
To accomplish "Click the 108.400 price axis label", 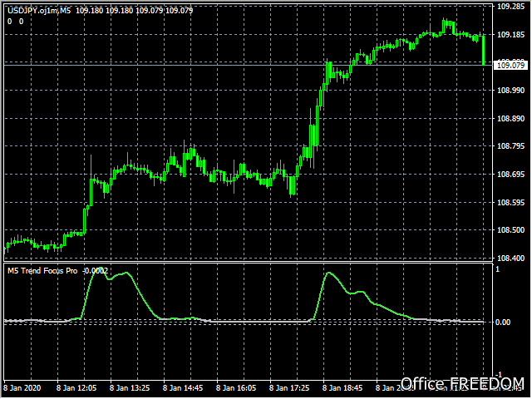I will (510, 259).
